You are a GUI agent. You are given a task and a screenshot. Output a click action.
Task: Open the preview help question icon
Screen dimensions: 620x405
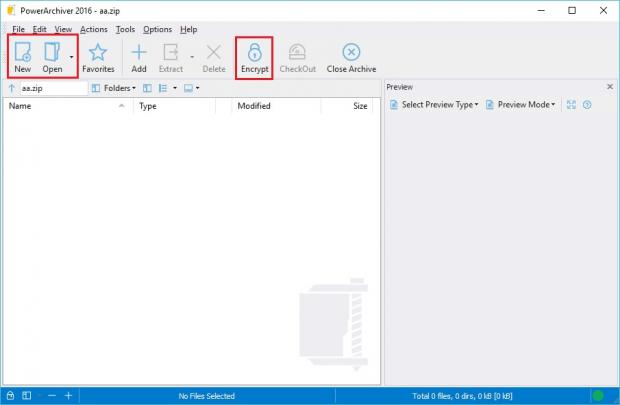587,105
